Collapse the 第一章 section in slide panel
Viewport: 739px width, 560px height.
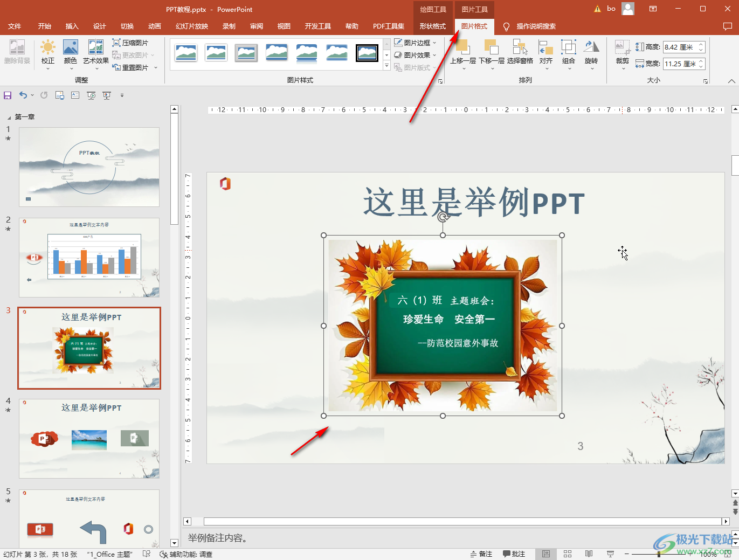(9, 117)
